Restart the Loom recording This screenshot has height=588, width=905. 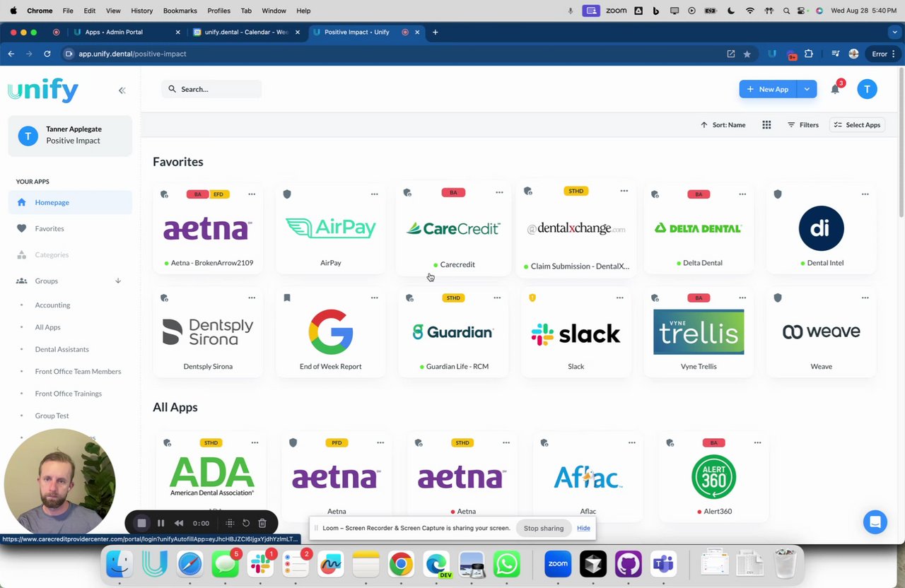[245, 523]
